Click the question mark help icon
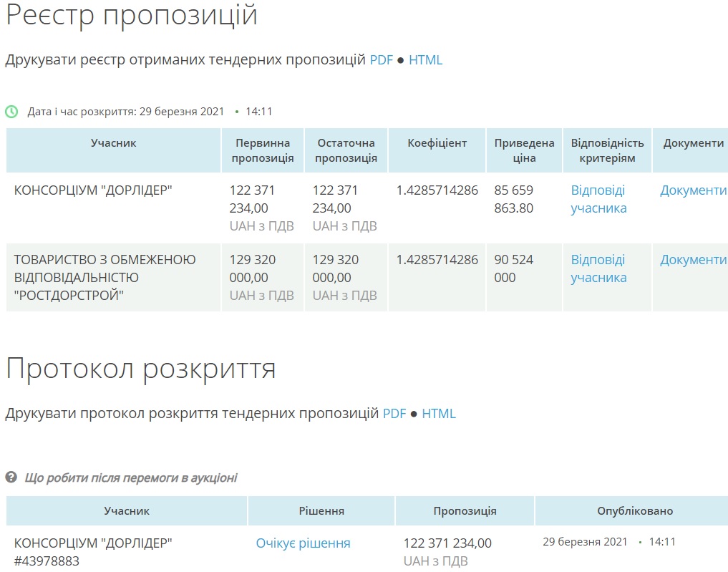This screenshot has height=572, width=728. point(11,478)
